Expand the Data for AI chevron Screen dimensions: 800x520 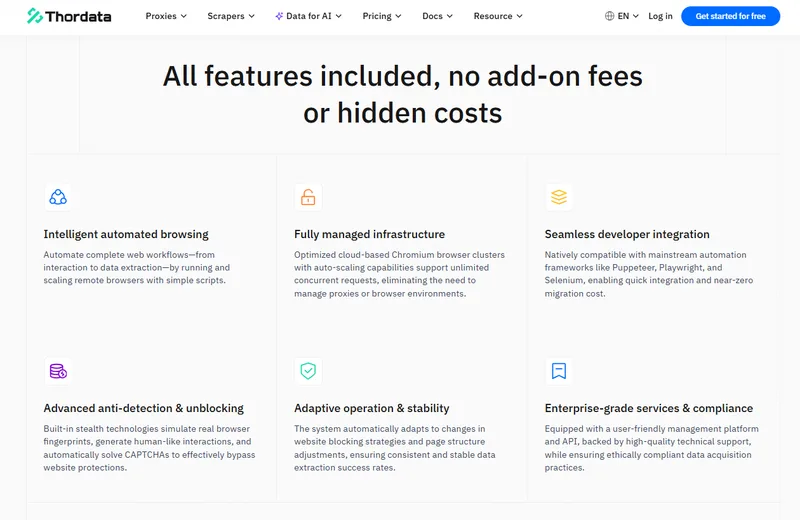[339, 16]
